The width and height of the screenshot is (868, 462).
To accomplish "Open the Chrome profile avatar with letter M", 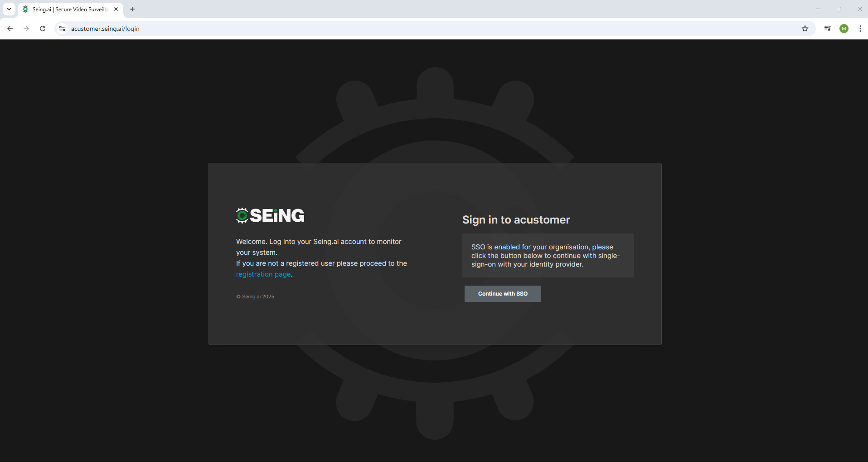I will click(x=844, y=28).
